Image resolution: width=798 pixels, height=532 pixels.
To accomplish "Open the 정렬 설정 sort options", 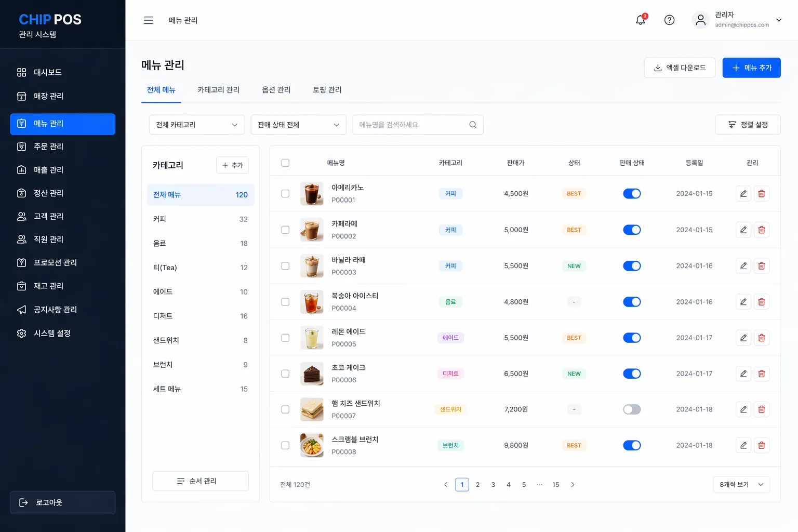I will pyautogui.click(x=748, y=125).
